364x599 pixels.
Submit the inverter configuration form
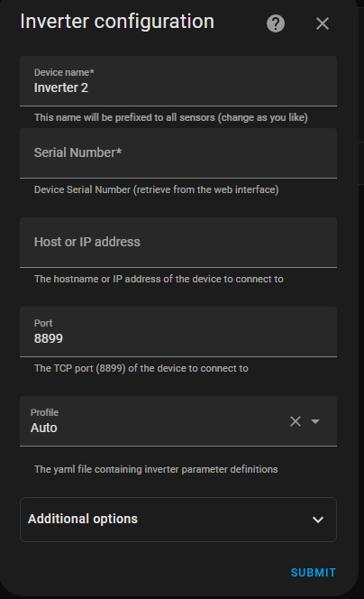tap(314, 572)
